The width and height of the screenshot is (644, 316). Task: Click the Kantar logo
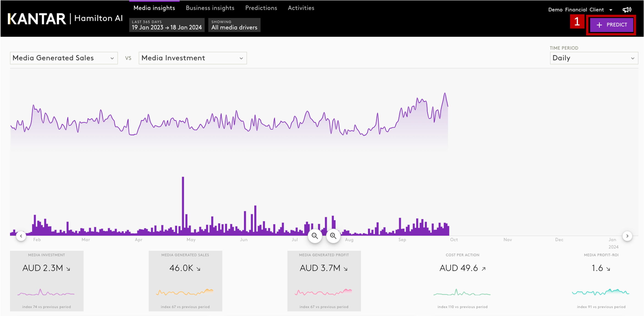(x=37, y=19)
